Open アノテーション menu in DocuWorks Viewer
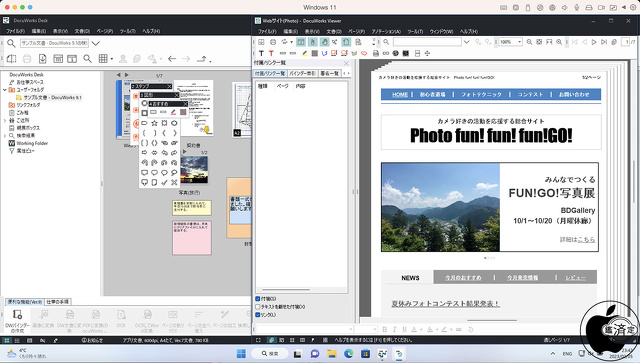The image size is (640, 363). tap(386, 31)
